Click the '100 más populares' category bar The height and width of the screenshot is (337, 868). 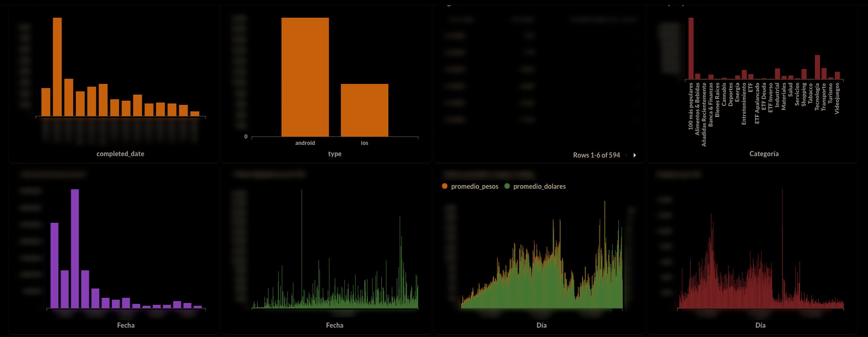691,48
